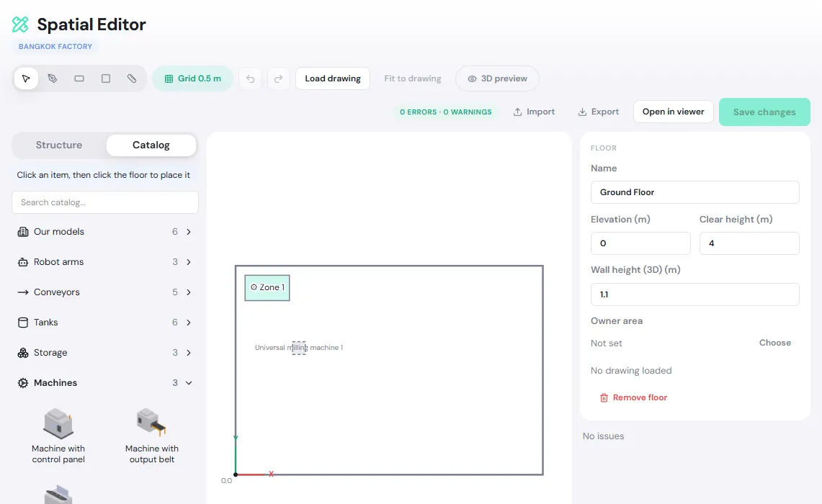Screen dimensions: 822x504
Task: Click the BANGKOK FACTORY badge
Action: [55, 47]
